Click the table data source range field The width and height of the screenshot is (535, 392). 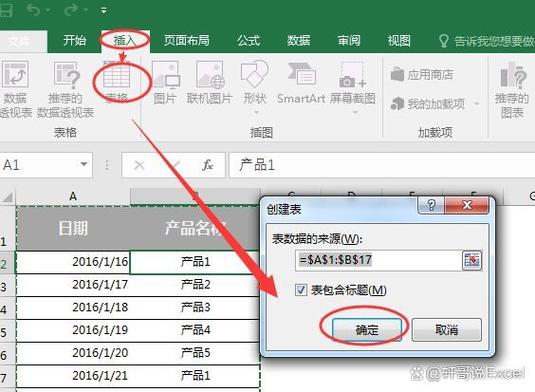point(379,260)
